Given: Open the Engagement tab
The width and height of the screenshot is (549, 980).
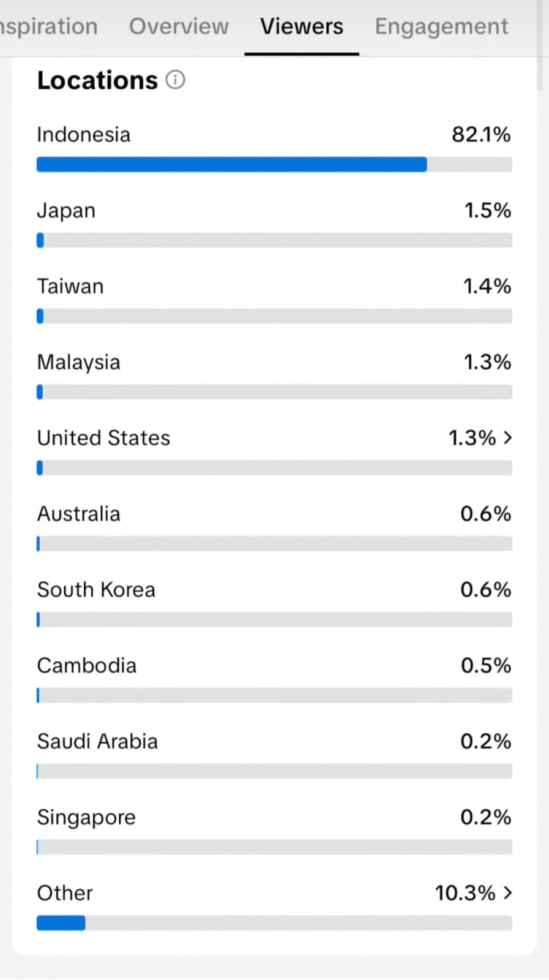Looking at the screenshot, I should (441, 27).
